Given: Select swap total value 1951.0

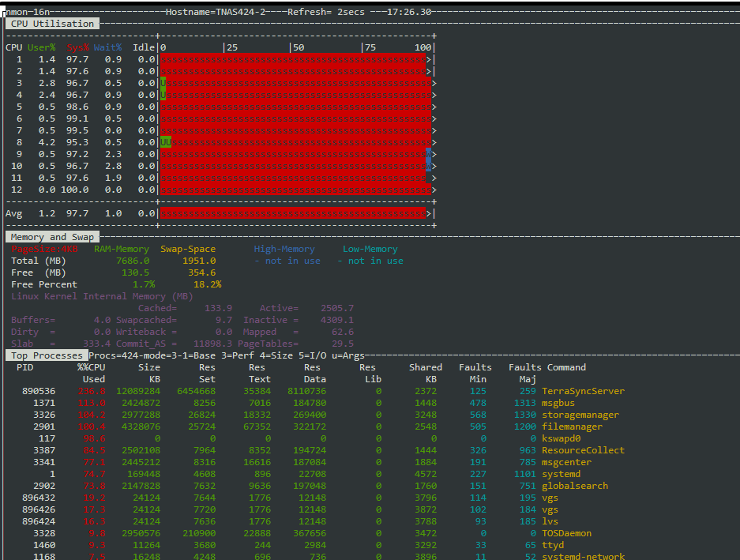Looking at the screenshot, I should pyautogui.click(x=199, y=261).
